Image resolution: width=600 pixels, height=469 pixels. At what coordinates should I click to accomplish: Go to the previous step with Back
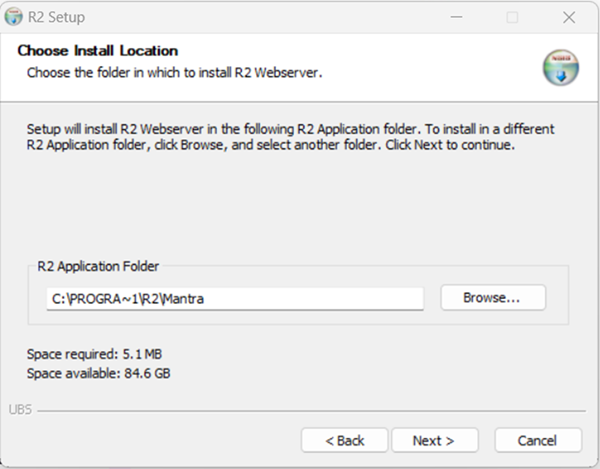345,440
